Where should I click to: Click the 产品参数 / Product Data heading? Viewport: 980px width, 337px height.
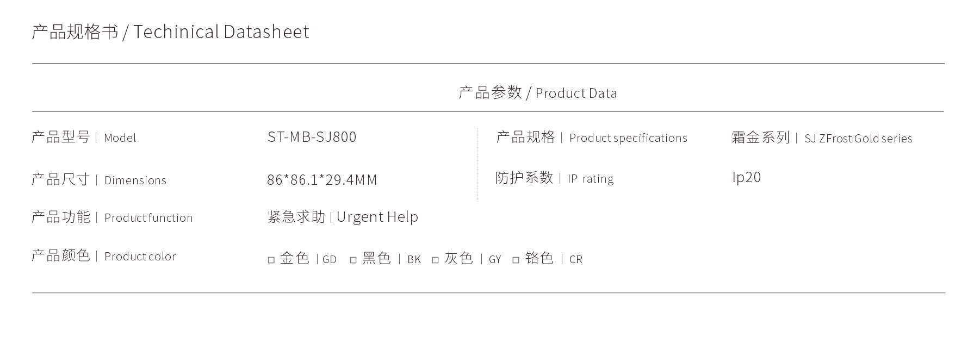538,92
